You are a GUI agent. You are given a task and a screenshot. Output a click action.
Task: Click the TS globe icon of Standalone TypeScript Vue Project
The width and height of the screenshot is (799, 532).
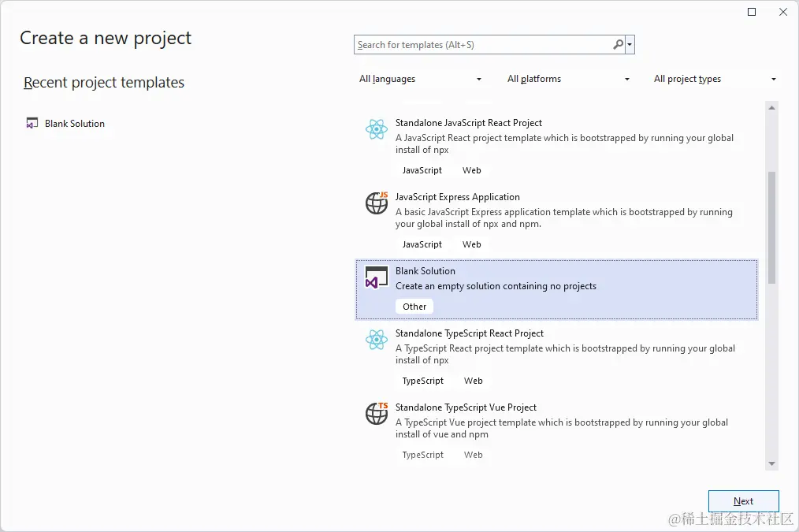click(x=377, y=413)
